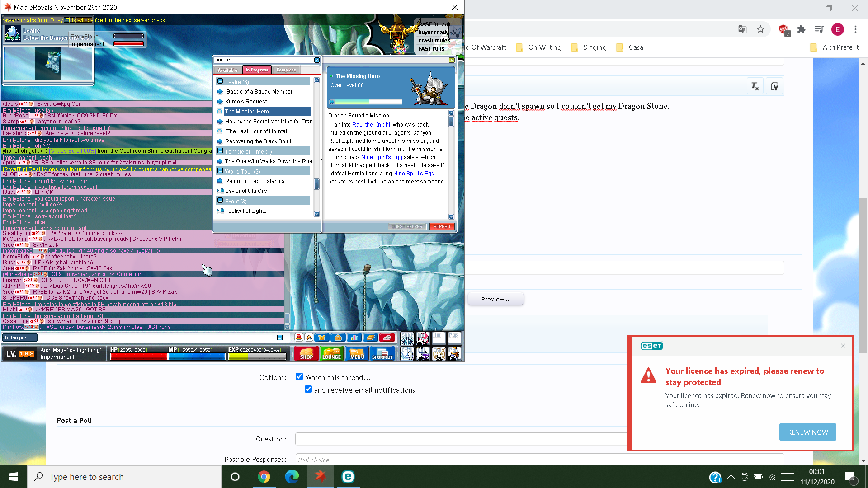Use the Shift ice skill quickslot
Screen dimensions: 868x488
pyautogui.click(x=407, y=338)
